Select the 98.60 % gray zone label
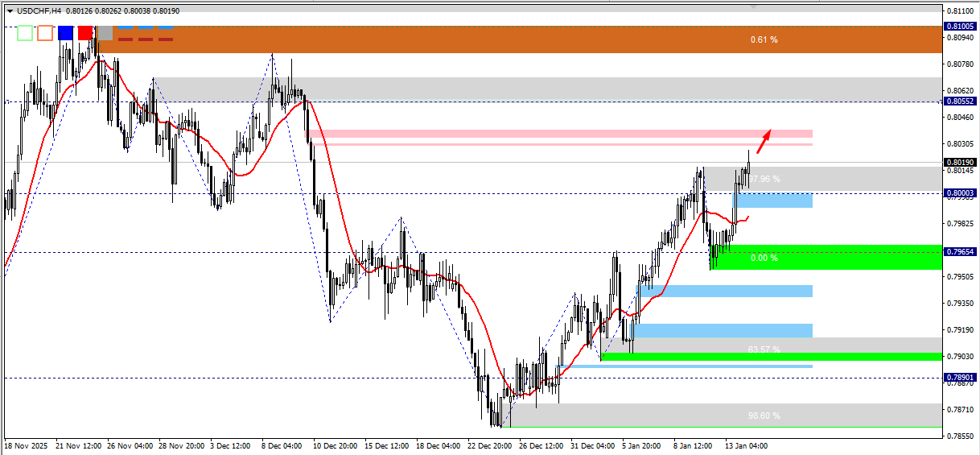This screenshot has height=455, width=980. point(764,416)
